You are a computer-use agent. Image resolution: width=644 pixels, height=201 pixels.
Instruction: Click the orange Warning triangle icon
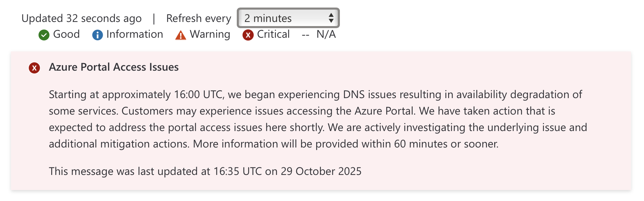180,35
